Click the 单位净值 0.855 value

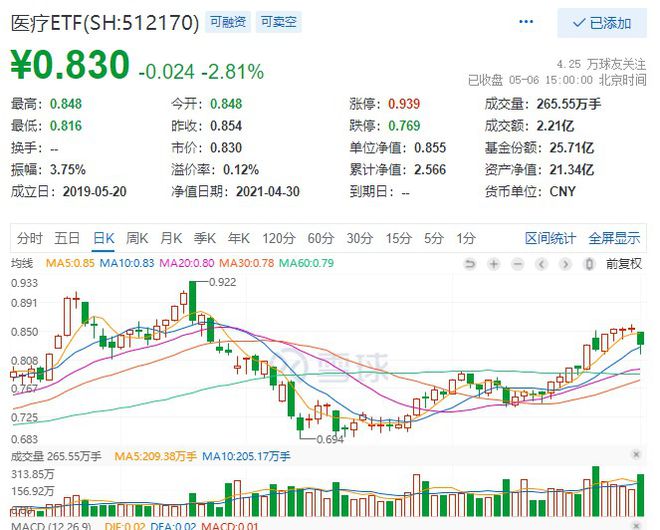[430, 148]
